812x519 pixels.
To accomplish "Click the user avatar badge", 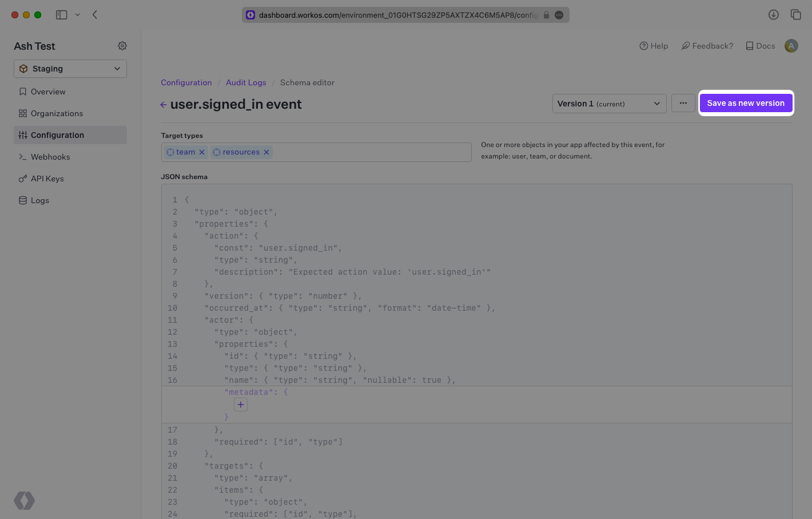I will point(791,46).
